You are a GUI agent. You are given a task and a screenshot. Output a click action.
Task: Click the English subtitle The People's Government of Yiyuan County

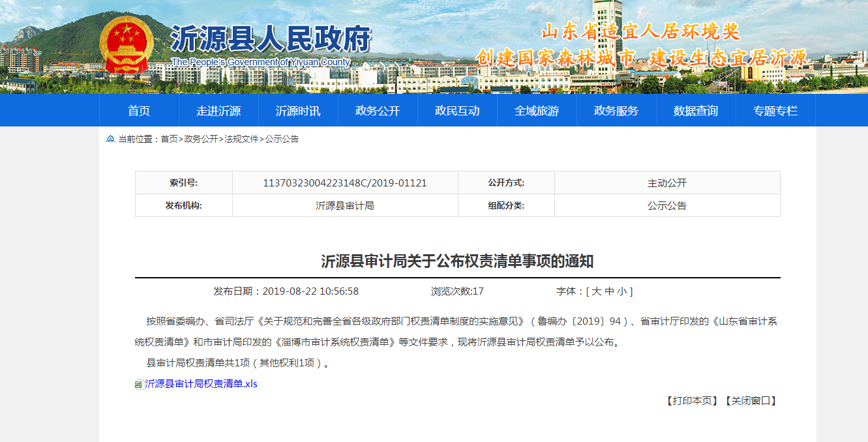pos(261,63)
